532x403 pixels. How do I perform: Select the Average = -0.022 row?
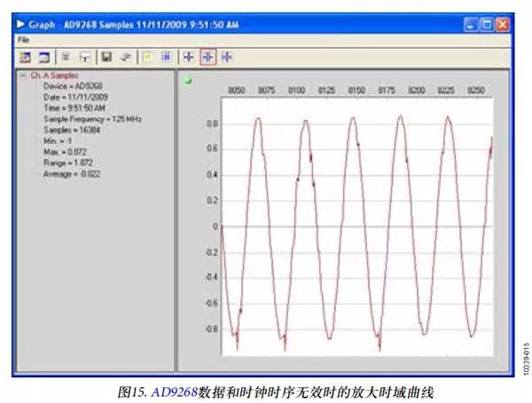[x=72, y=174]
